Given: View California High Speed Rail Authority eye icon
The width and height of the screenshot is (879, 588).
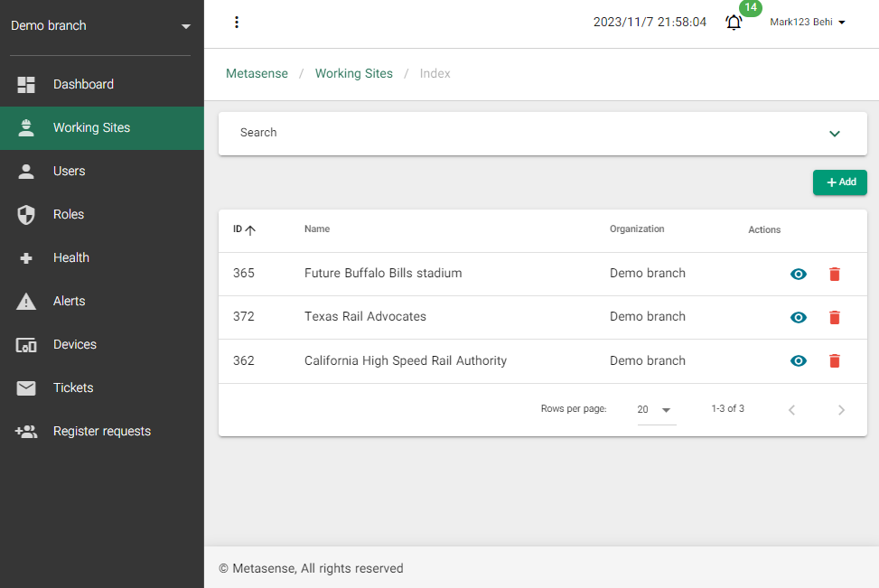Looking at the screenshot, I should pyautogui.click(x=799, y=361).
